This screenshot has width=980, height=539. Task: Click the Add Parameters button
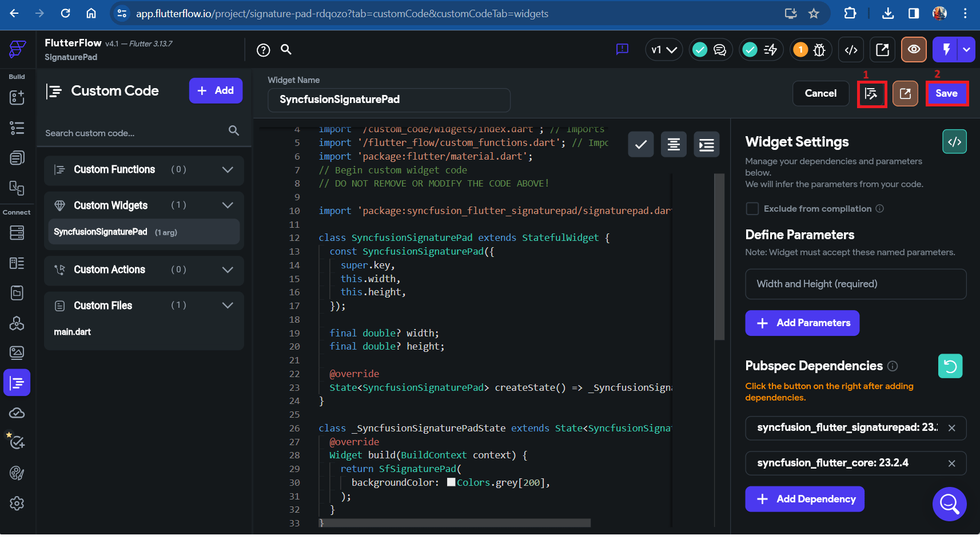click(x=802, y=323)
